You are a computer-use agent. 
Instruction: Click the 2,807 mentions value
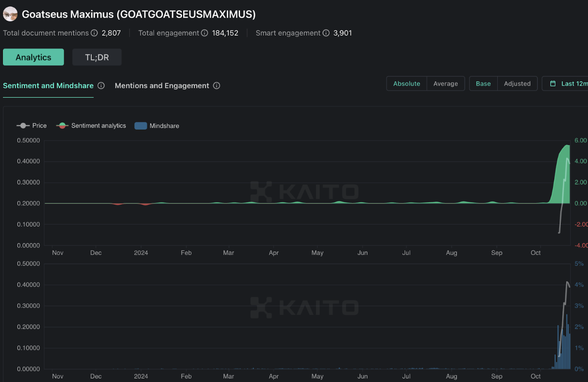(x=111, y=33)
